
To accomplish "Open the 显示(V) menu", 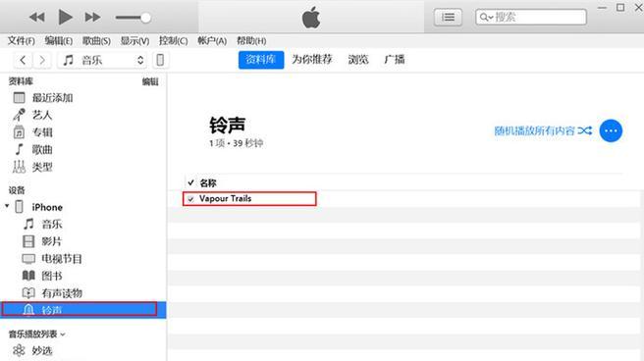I will click(134, 40).
